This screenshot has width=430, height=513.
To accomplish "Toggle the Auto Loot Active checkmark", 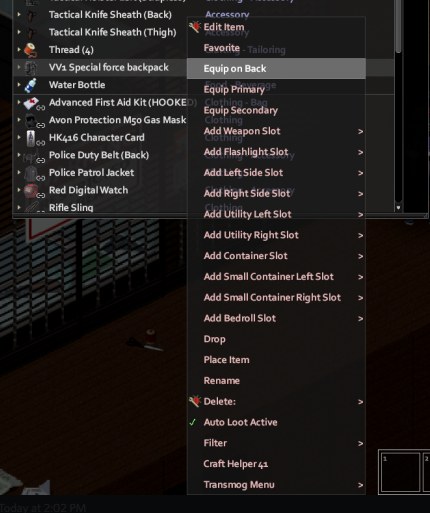I will coord(193,422).
